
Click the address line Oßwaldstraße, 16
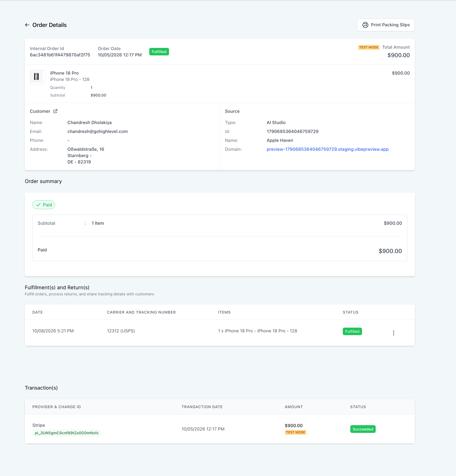(x=85, y=149)
